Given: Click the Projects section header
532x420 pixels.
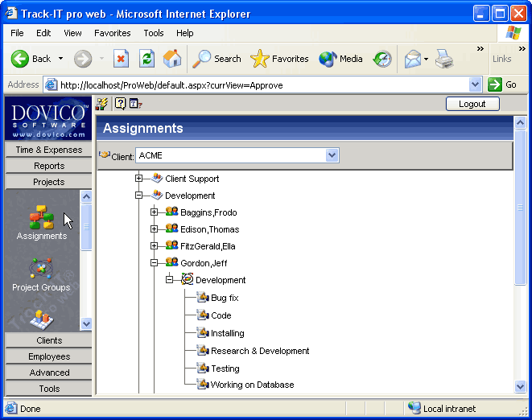Looking at the screenshot, I should tap(49, 182).
